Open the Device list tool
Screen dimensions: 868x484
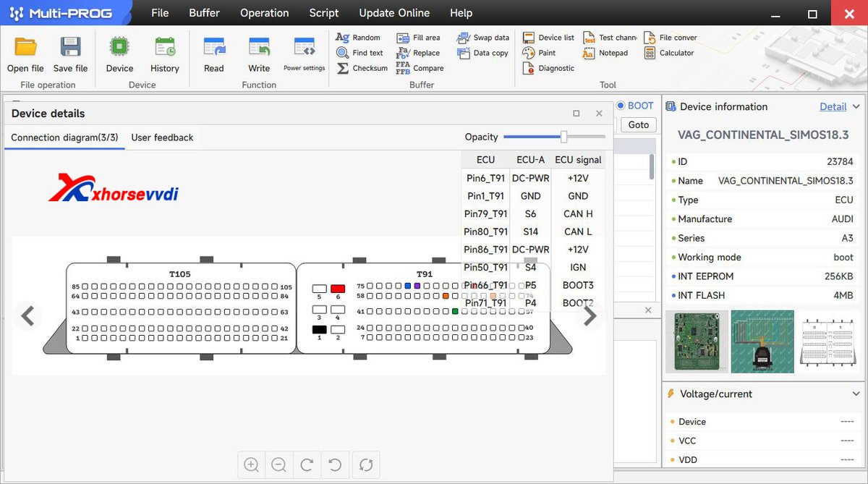pyautogui.click(x=548, y=37)
